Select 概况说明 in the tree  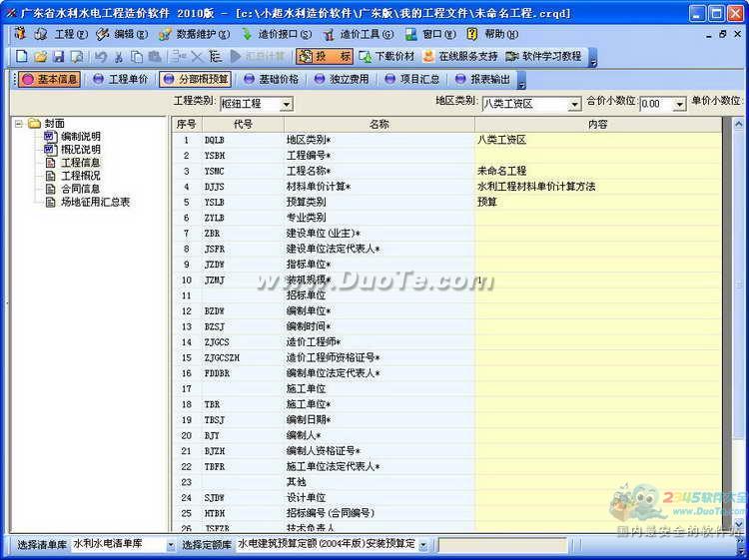[x=80, y=150]
